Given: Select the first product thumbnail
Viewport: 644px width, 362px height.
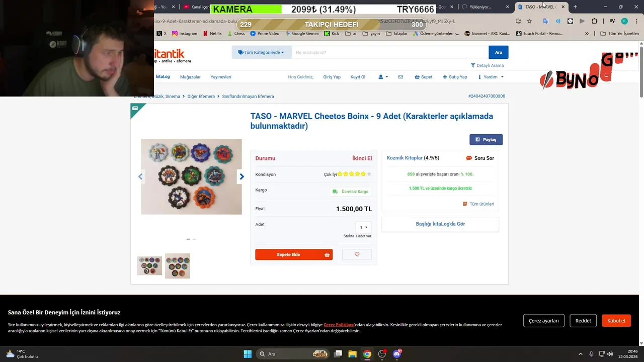Looking at the screenshot, I should pyautogui.click(x=149, y=266).
